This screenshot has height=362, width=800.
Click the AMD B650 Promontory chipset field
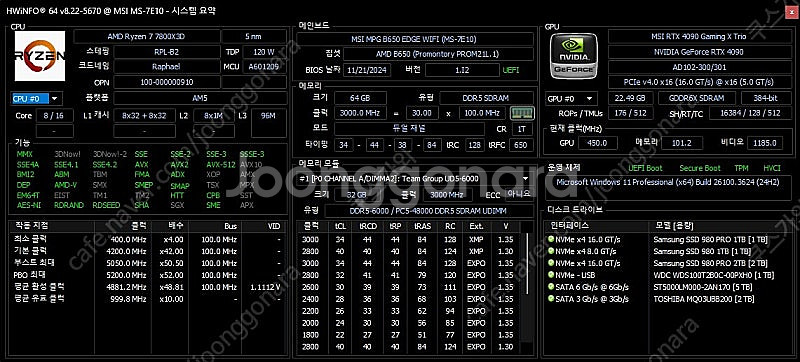[438, 54]
